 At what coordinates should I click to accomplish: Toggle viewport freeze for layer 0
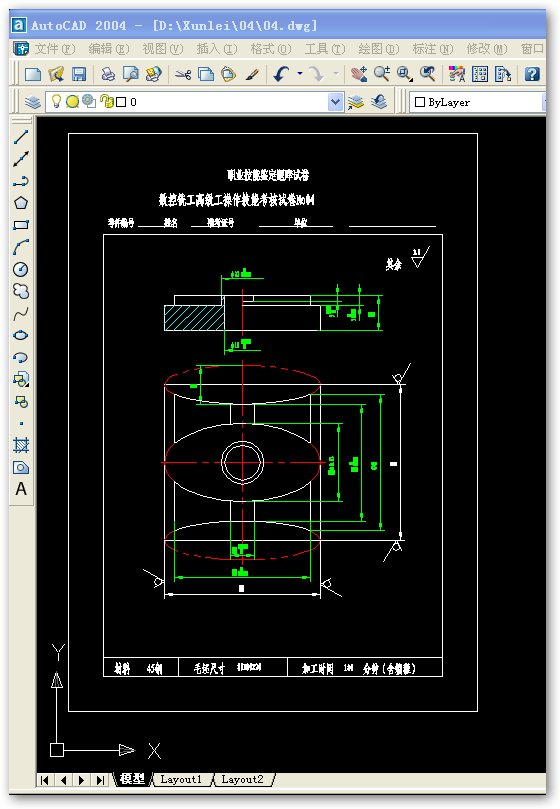click(89, 101)
